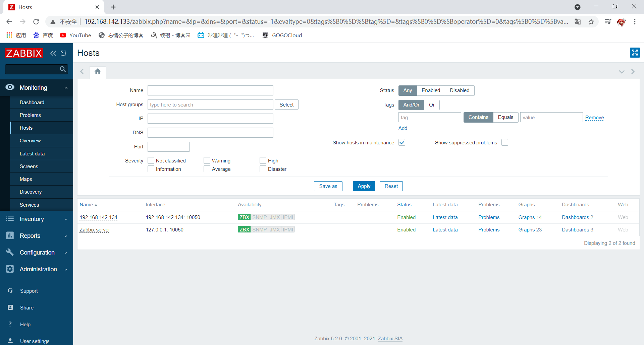Set Status filter to Disabled
Screen dimensions: 644x345
[x=460, y=90]
